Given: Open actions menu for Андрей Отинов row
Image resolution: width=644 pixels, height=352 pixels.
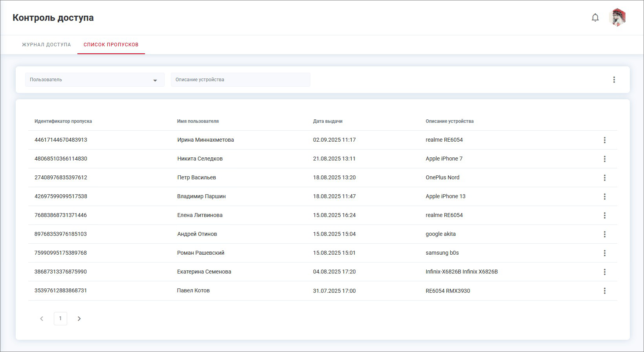Looking at the screenshot, I should pos(604,234).
